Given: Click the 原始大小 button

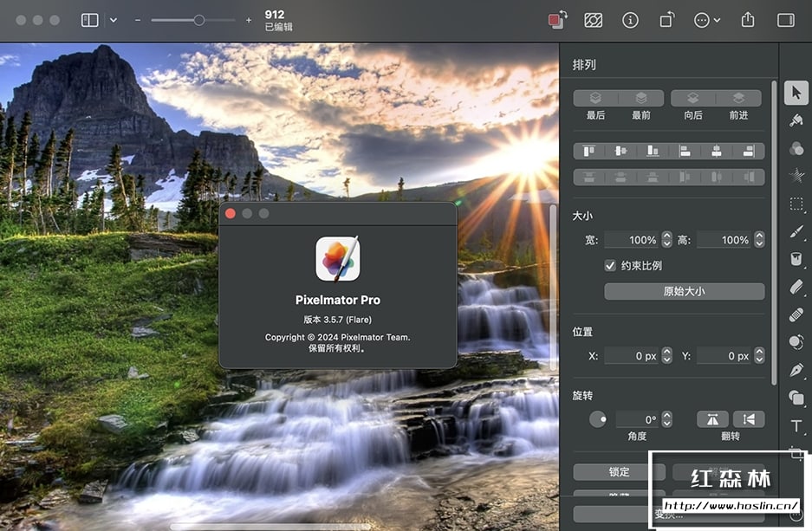Looking at the screenshot, I should [684, 292].
